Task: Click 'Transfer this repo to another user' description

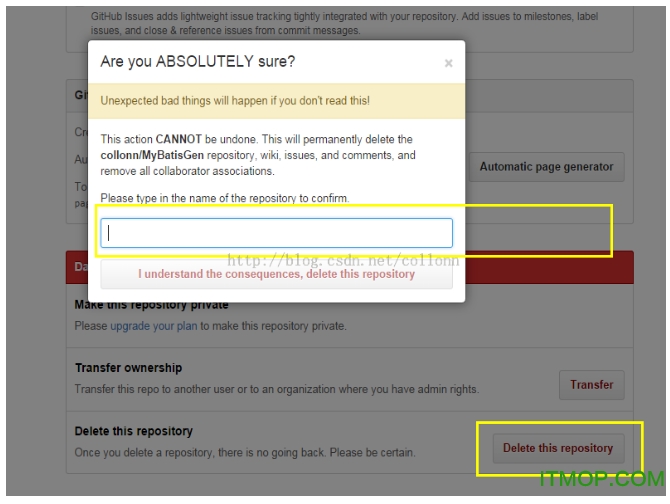Action: 277,389
